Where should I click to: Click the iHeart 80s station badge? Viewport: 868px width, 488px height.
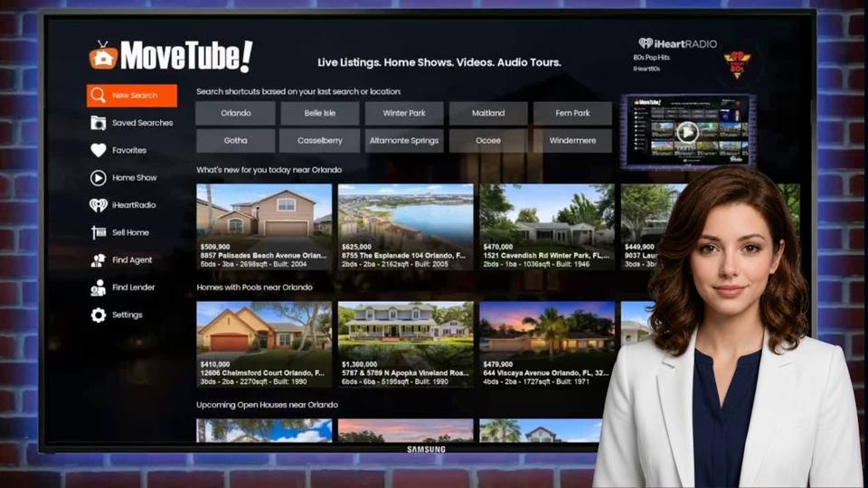click(x=737, y=64)
